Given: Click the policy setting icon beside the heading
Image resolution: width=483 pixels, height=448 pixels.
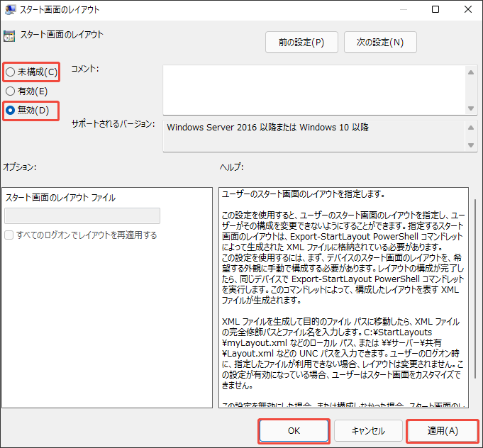Looking at the screenshot, I should [9, 36].
